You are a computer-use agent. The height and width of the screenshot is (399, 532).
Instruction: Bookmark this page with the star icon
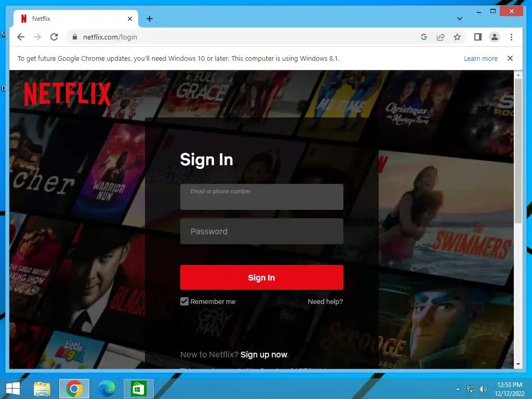pos(457,37)
